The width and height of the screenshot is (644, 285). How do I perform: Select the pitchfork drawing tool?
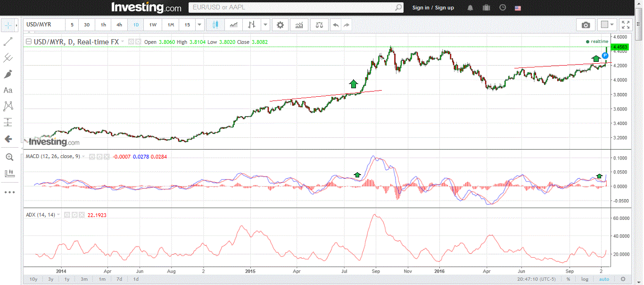coord(8,58)
